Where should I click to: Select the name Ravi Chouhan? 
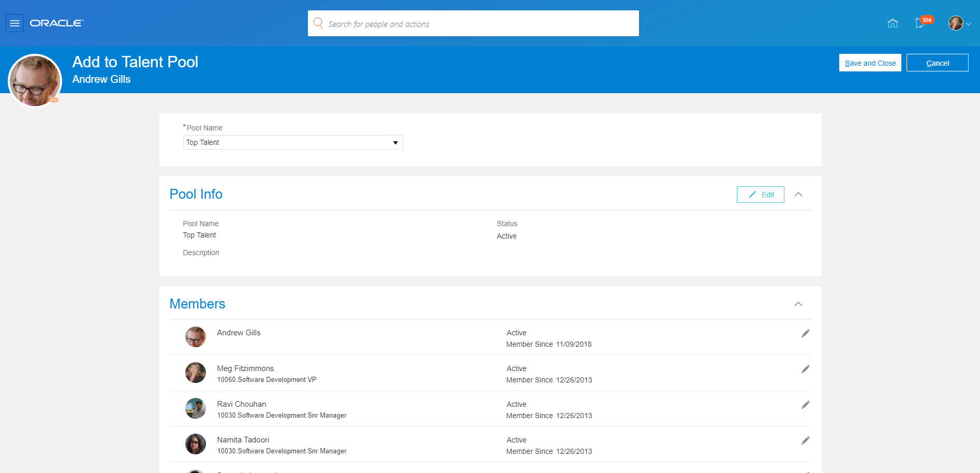tap(242, 404)
